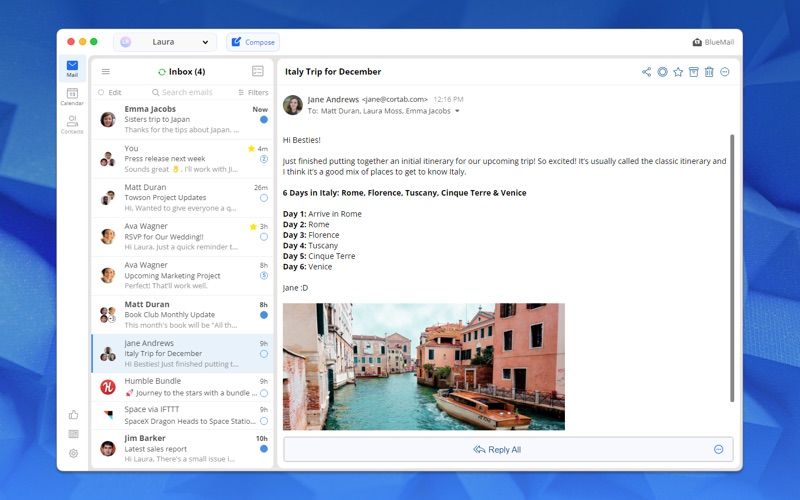The width and height of the screenshot is (800, 500).
Task: Click the Emma Jacobs avatar in the inbox
Action: (x=108, y=119)
